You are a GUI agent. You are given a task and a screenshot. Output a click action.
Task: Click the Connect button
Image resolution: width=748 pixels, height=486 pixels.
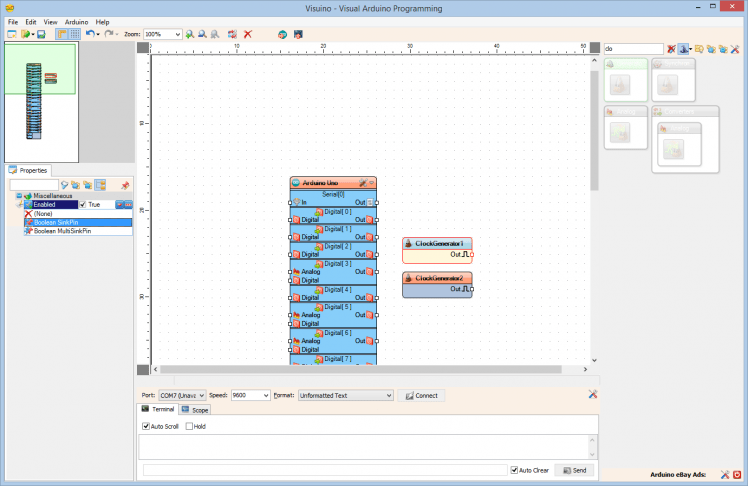tap(421, 395)
